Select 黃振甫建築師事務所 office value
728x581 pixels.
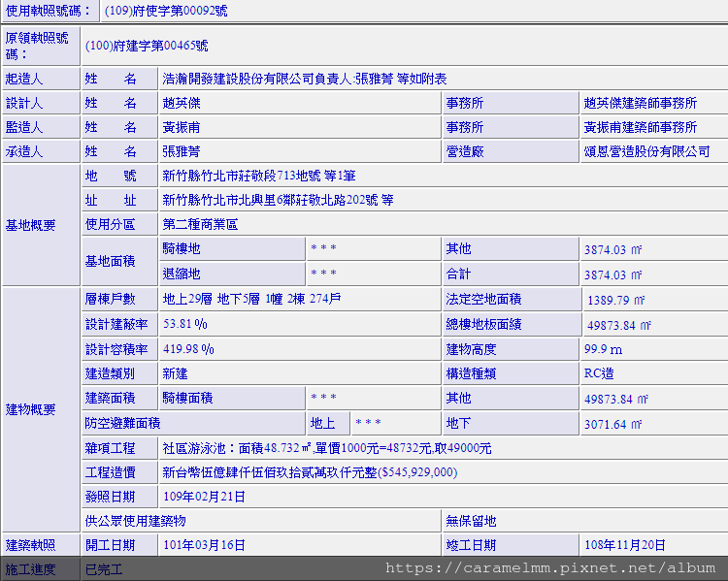[x=641, y=127]
